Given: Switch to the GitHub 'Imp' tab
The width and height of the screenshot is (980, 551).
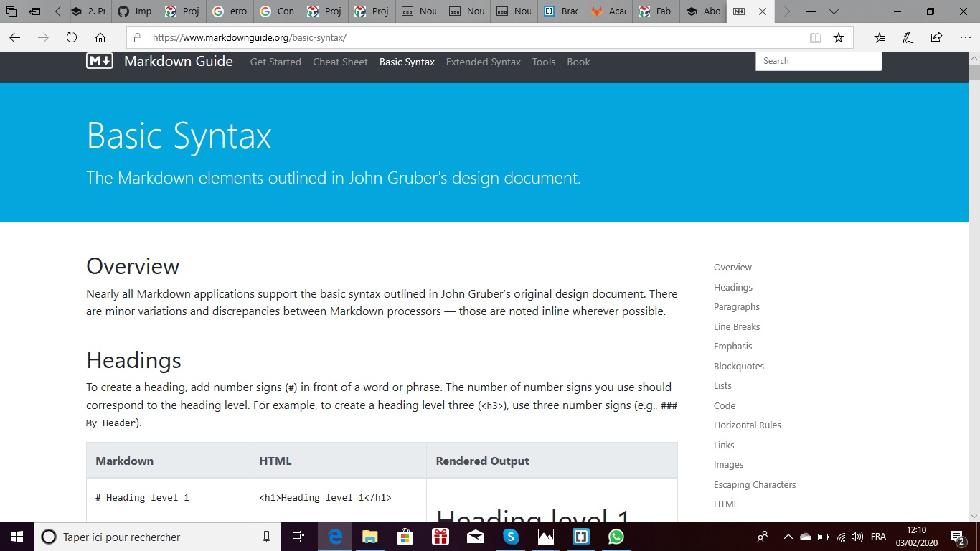Looking at the screenshot, I should click(136, 11).
